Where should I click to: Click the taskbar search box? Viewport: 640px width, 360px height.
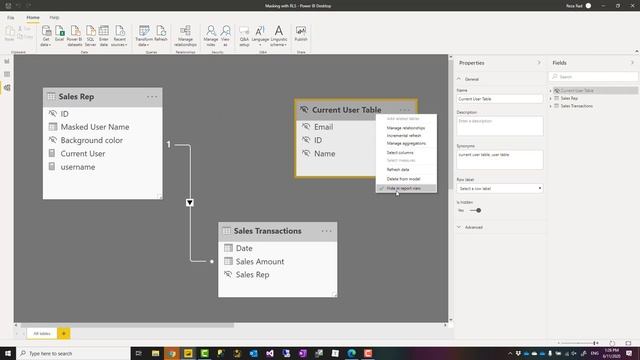(73, 353)
